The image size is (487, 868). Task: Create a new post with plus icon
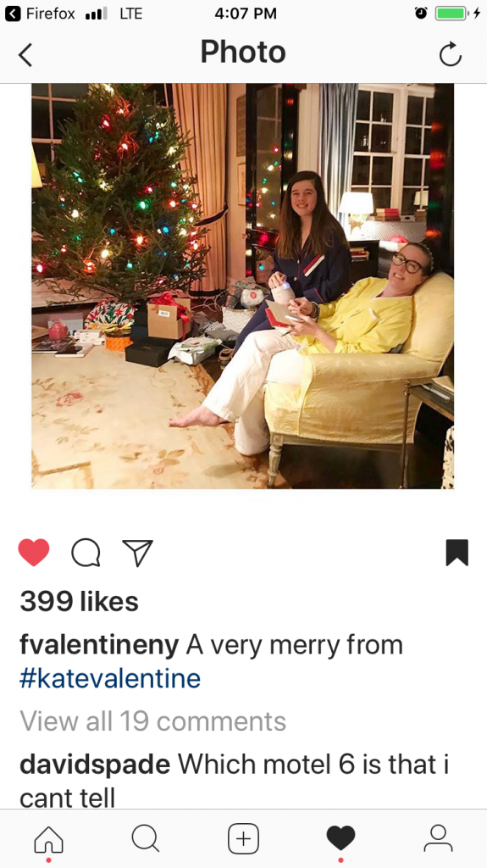click(244, 838)
